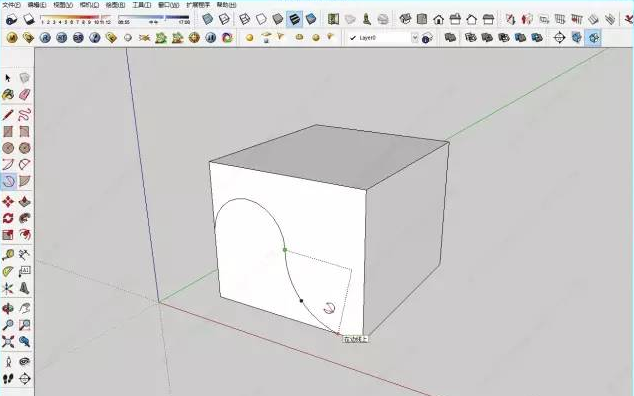Select the Make Component tool

point(24,78)
